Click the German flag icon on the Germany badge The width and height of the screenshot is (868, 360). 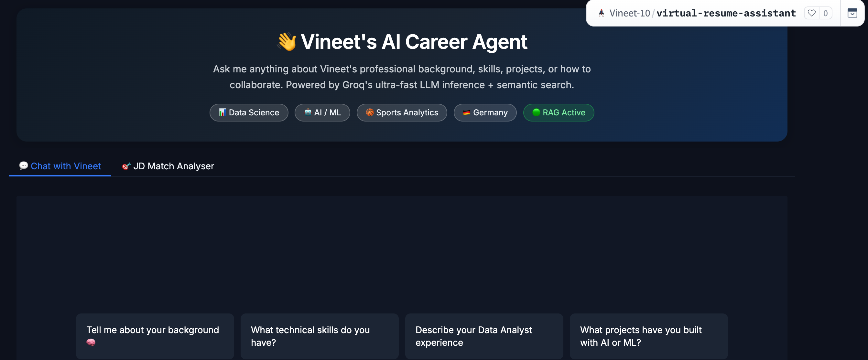[x=466, y=112]
